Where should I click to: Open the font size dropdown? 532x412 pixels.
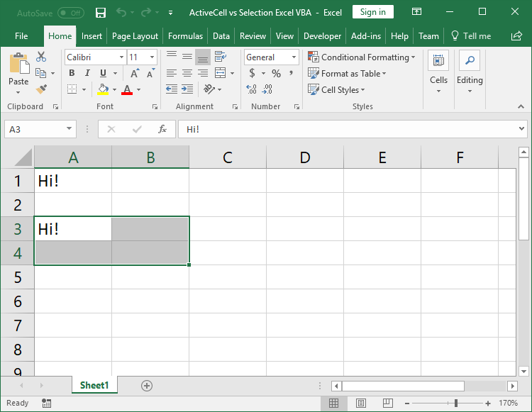click(x=152, y=57)
